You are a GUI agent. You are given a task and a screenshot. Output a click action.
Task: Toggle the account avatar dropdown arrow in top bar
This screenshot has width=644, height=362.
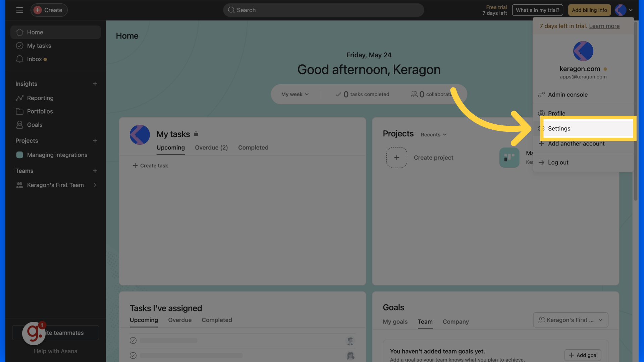631,10
